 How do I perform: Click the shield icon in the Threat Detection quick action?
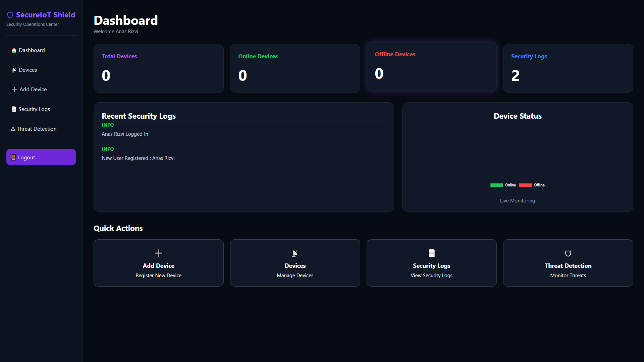568,253
